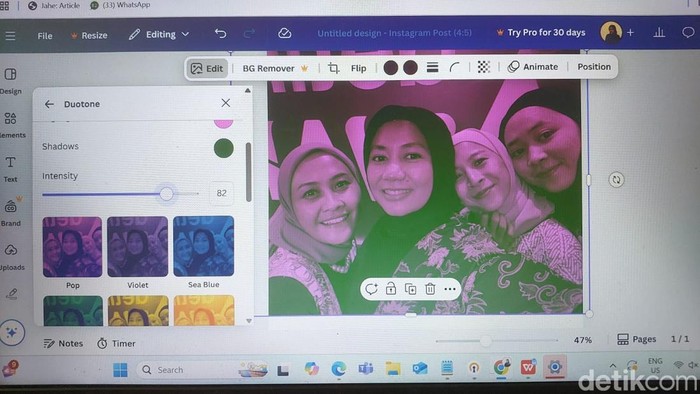Rename the Untitled design title
The width and height of the screenshot is (700, 394).
tap(394, 33)
